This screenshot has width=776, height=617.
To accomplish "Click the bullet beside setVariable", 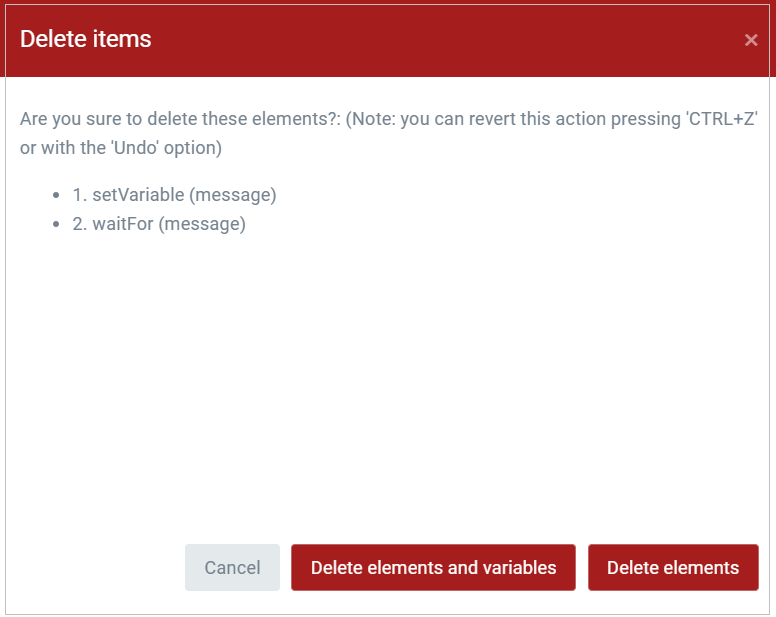I will (x=54, y=196).
